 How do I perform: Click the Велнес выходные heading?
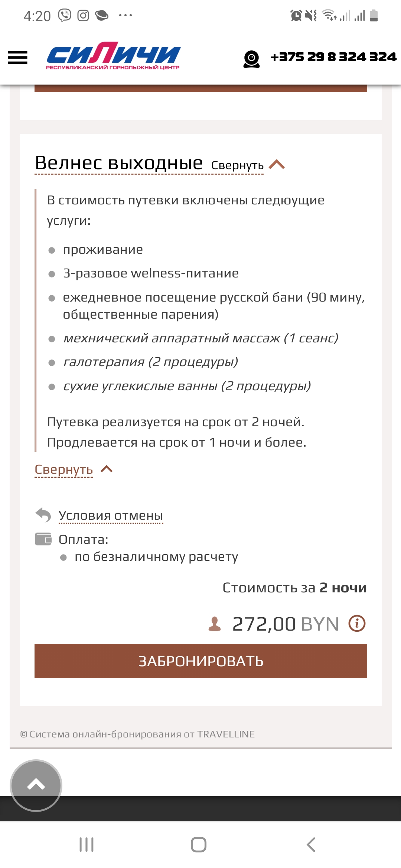(x=119, y=163)
